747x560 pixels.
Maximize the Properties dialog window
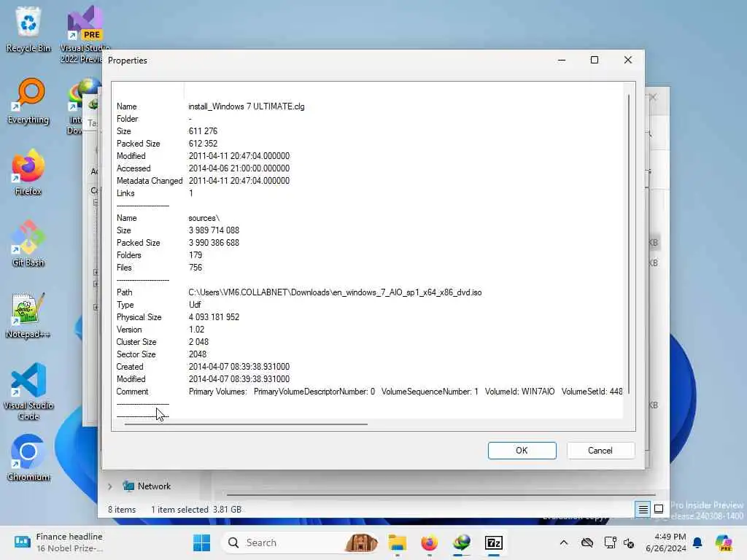point(594,60)
